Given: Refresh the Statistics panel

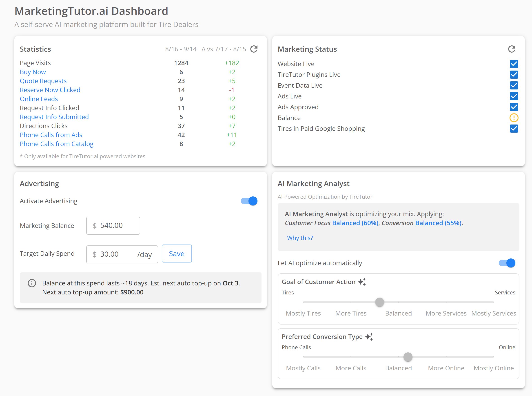Looking at the screenshot, I should pyautogui.click(x=254, y=49).
